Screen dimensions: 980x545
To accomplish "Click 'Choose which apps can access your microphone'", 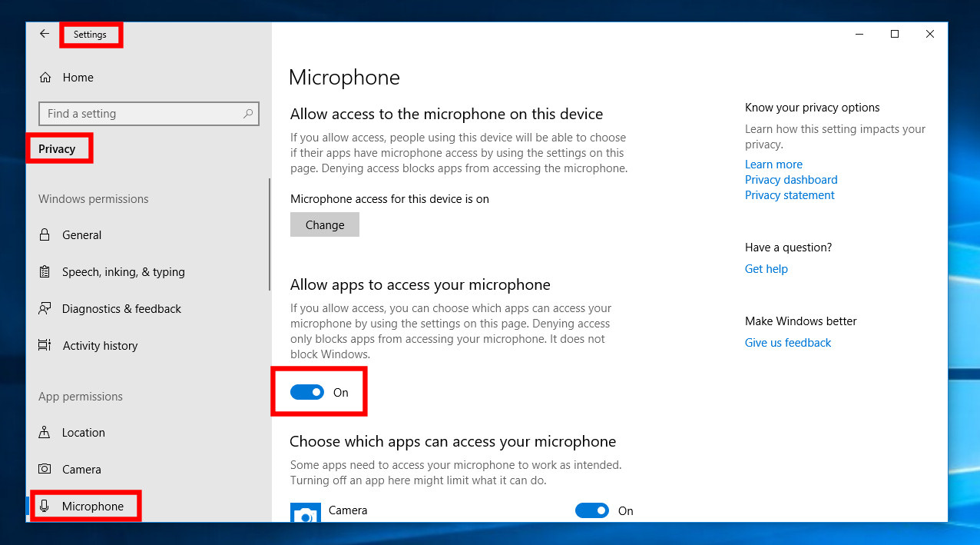I will [453, 442].
